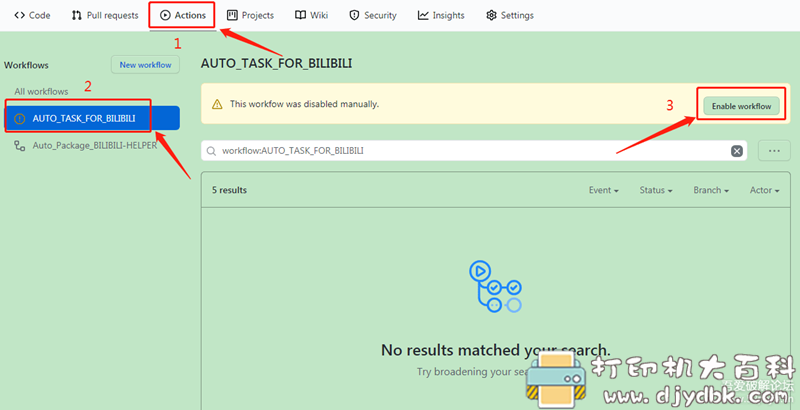
Task: Open the Code tab
Action: pos(32,15)
